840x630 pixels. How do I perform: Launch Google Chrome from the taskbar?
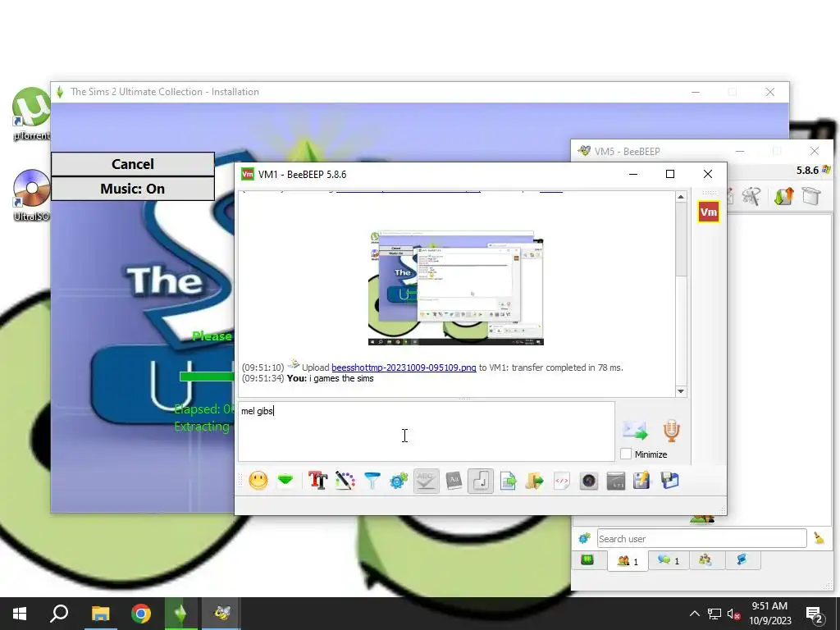(x=141, y=614)
